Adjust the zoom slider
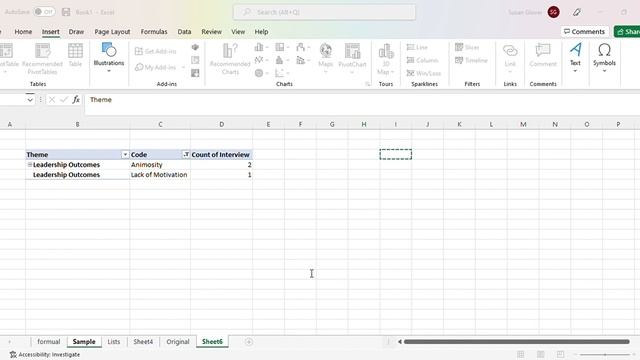This screenshot has height=360, width=640. pos(605,355)
